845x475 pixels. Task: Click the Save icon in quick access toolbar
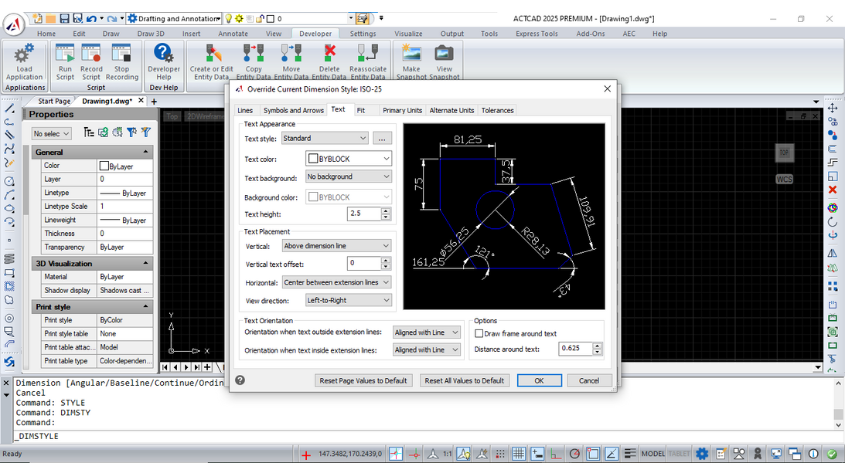pos(64,18)
